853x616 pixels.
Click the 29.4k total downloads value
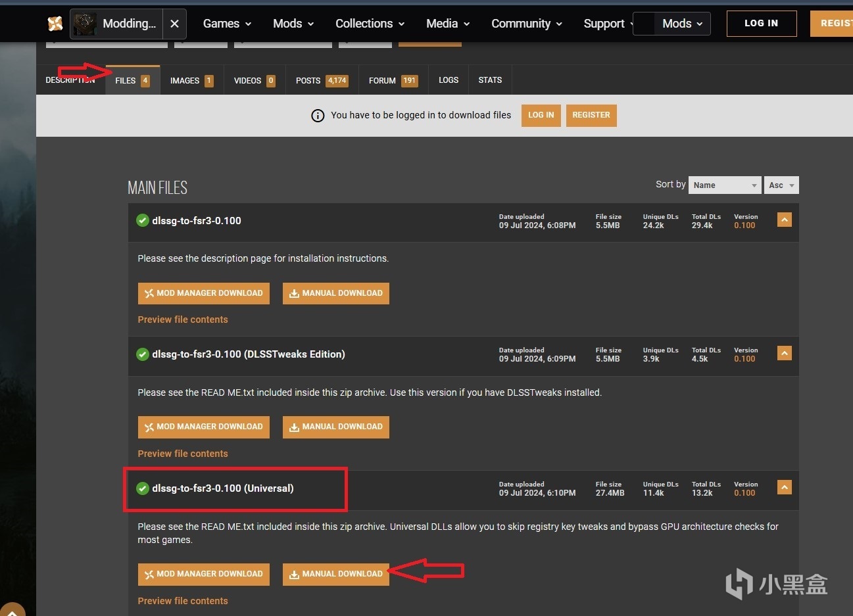[702, 225]
